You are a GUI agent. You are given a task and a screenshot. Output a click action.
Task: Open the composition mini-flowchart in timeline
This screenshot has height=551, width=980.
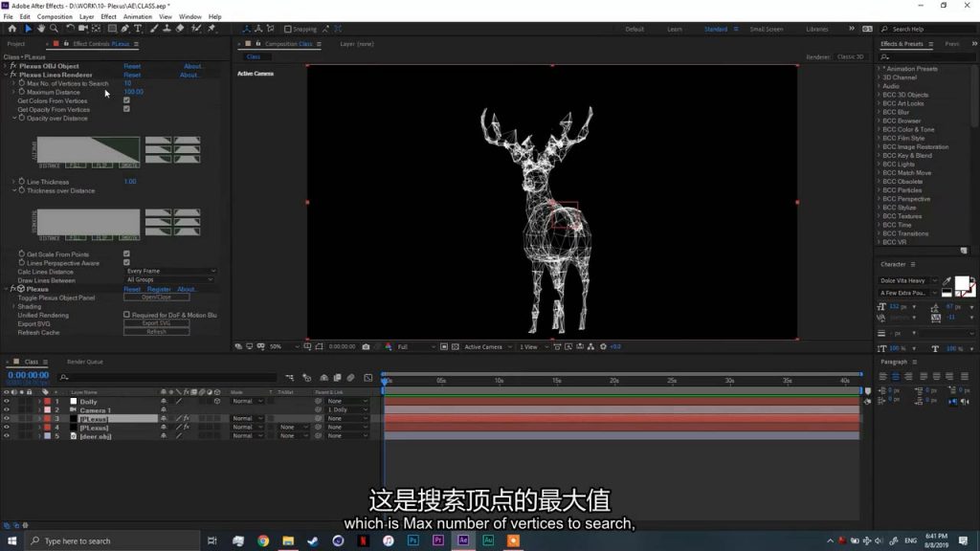coord(289,377)
